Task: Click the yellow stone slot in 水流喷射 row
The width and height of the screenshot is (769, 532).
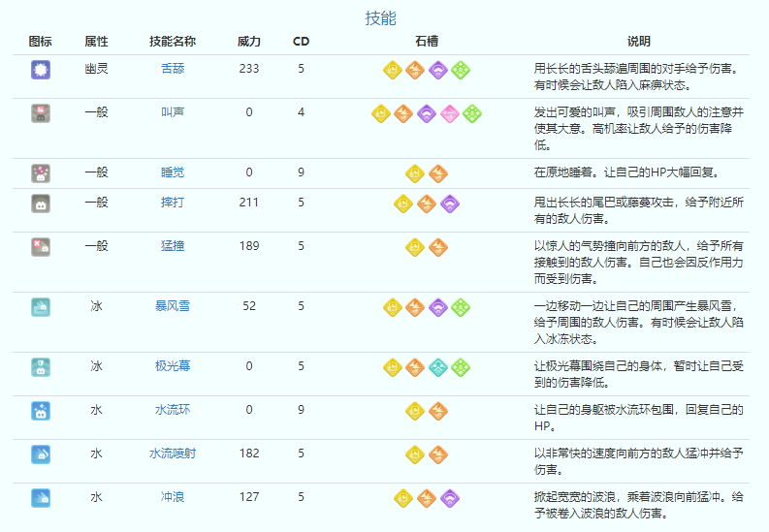Action: tap(415, 454)
